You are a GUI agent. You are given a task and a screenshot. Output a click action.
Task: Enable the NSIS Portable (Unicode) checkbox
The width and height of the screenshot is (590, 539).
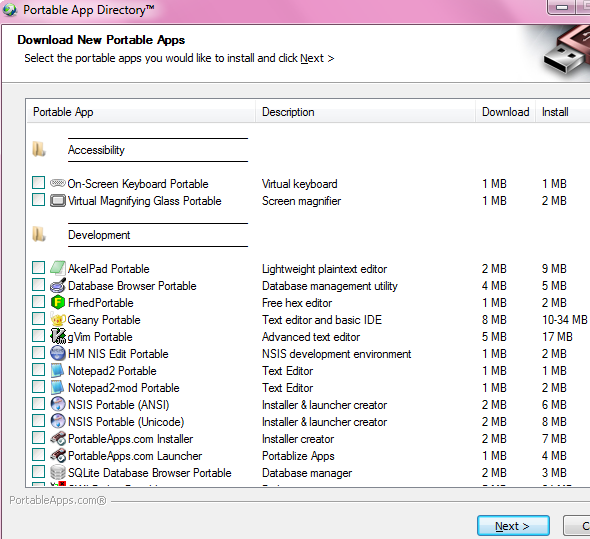pyautogui.click(x=38, y=420)
